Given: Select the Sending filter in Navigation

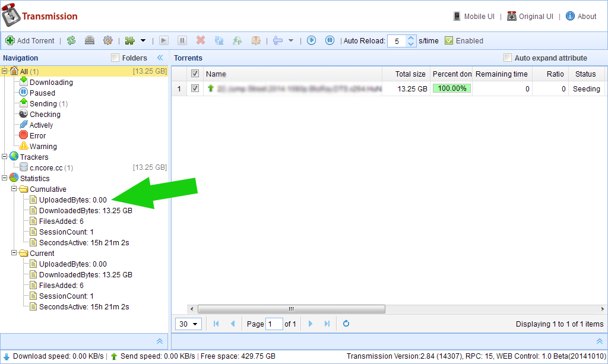Looking at the screenshot, I should [x=43, y=103].
